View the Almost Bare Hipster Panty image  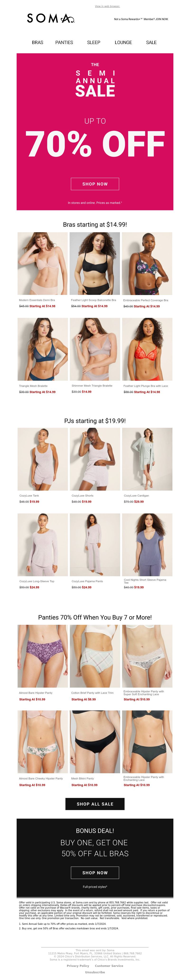pyautogui.click(x=43, y=656)
